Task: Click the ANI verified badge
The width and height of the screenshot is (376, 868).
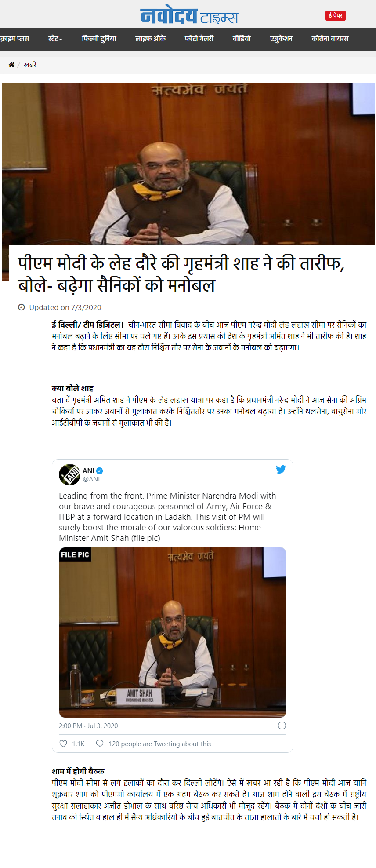Action: pyautogui.click(x=100, y=470)
